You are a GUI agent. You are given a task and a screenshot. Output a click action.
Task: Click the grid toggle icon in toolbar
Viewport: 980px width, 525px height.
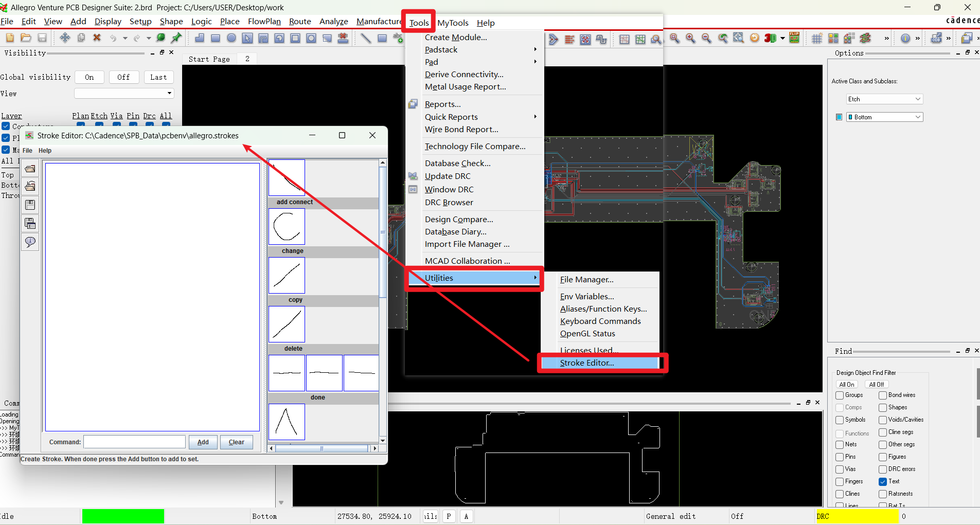817,39
